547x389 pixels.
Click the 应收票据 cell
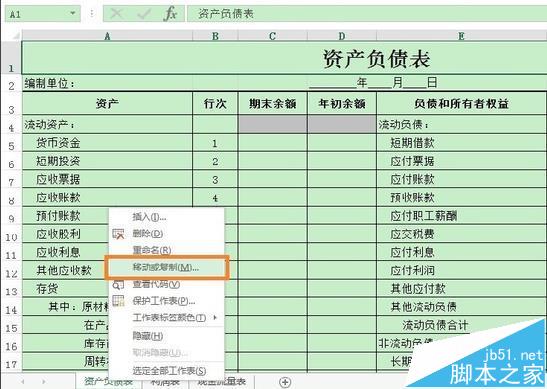tap(107, 179)
